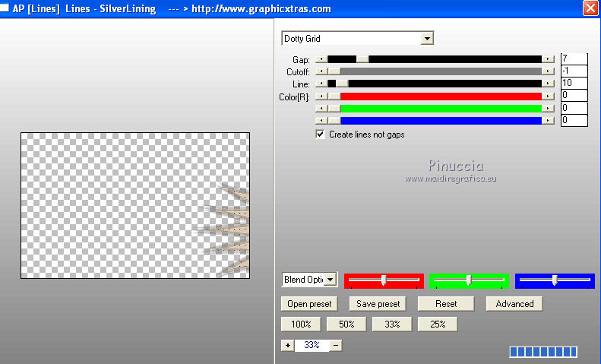Image resolution: width=601 pixels, height=364 pixels.
Task: Uncheck Create lines not gaps
Action: point(320,134)
